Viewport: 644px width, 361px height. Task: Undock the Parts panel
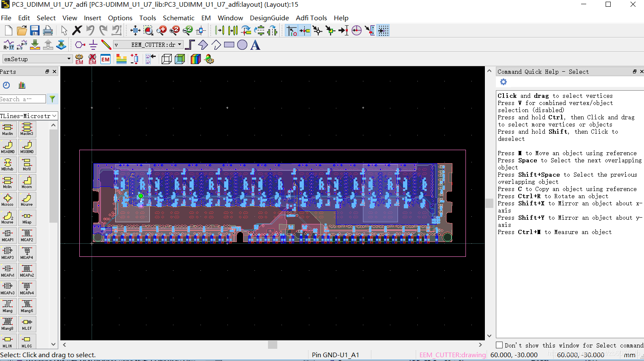(x=47, y=72)
